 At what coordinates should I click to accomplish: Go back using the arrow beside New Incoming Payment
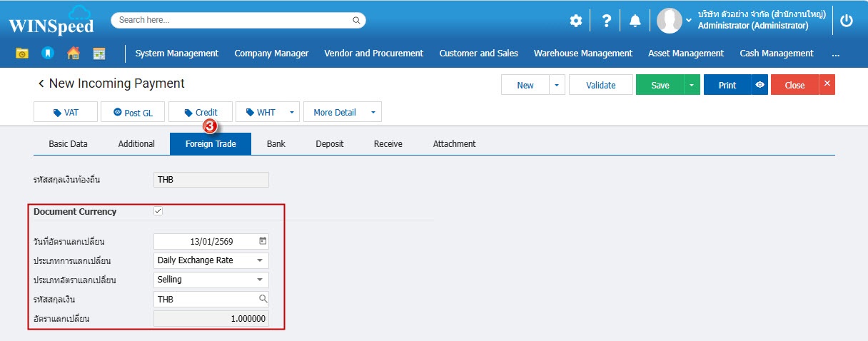(41, 84)
